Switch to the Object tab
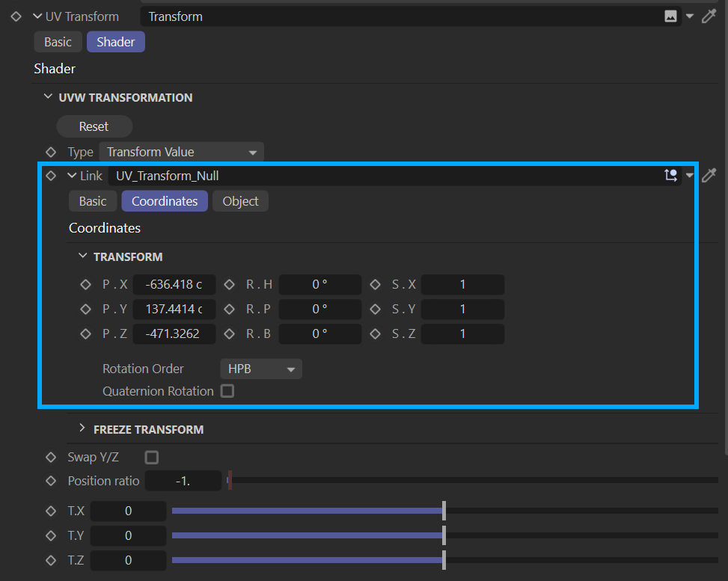 pyautogui.click(x=240, y=201)
